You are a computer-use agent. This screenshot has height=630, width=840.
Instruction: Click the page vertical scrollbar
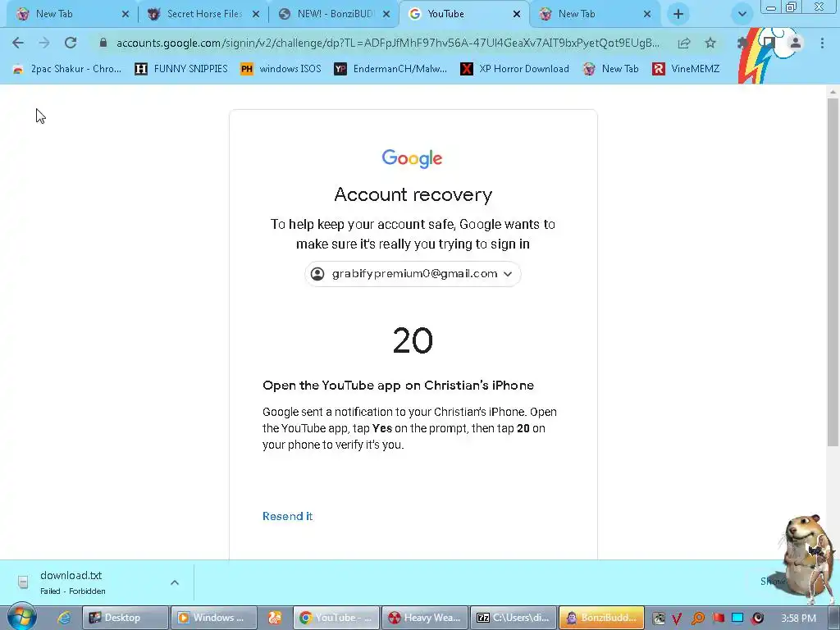tap(833, 272)
